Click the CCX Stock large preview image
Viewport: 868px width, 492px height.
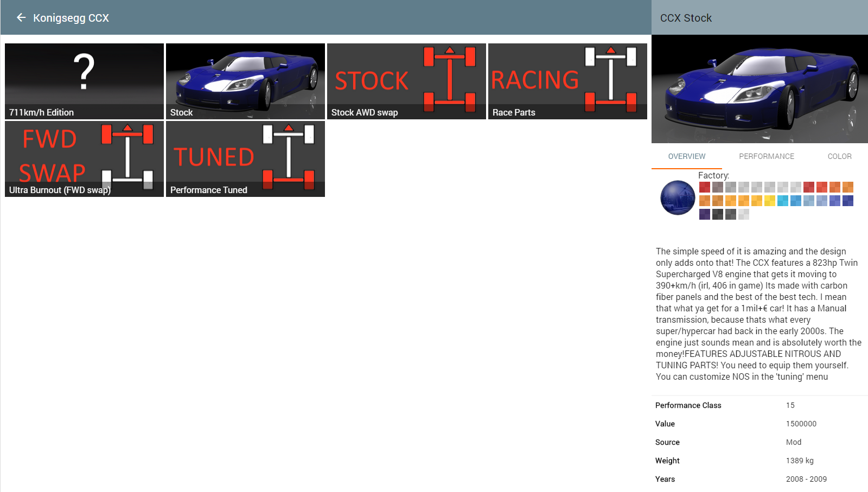pyautogui.click(x=759, y=89)
